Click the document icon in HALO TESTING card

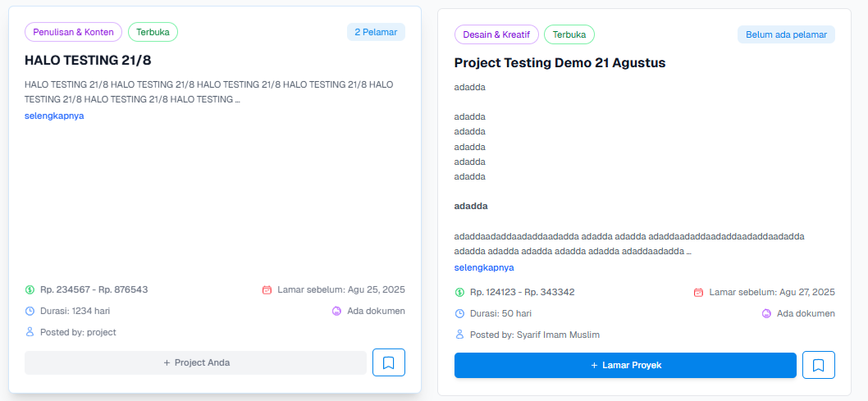(336, 311)
